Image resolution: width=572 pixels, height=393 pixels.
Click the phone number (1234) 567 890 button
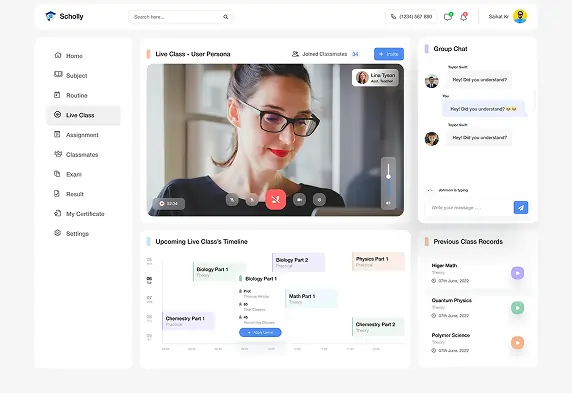pyautogui.click(x=411, y=16)
